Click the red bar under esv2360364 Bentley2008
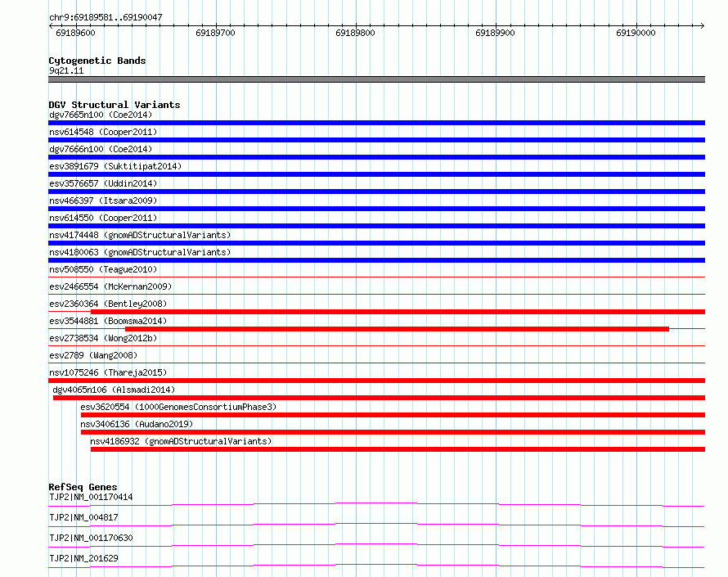Screen dimensions: 728x577 point(398,312)
